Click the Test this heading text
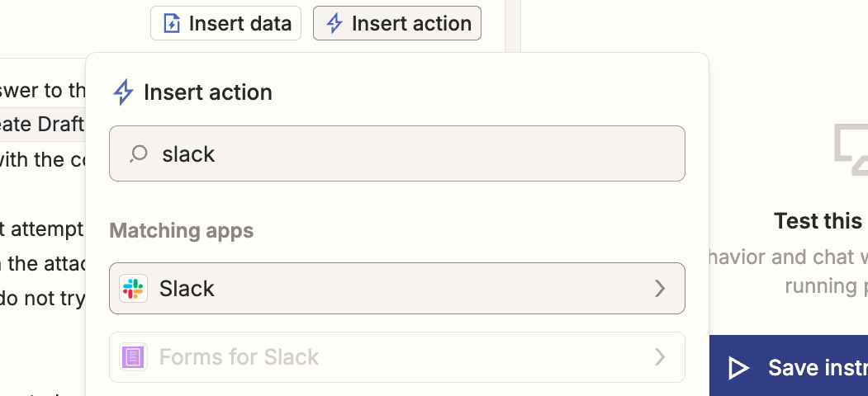The width and height of the screenshot is (868, 396). pos(818,221)
